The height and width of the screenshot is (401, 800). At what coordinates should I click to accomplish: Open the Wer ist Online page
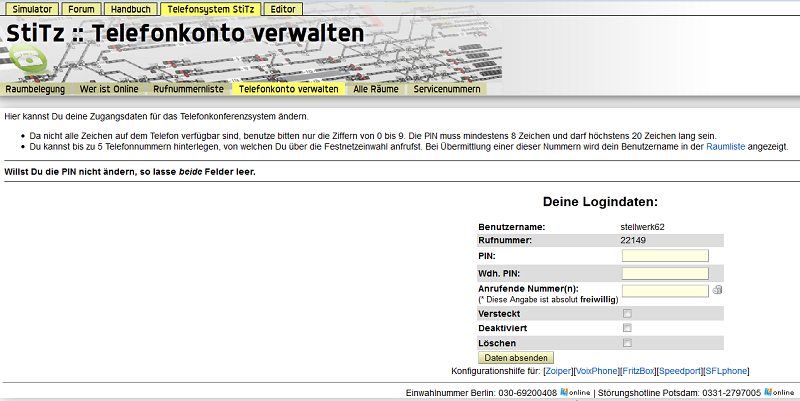point(110,89)
